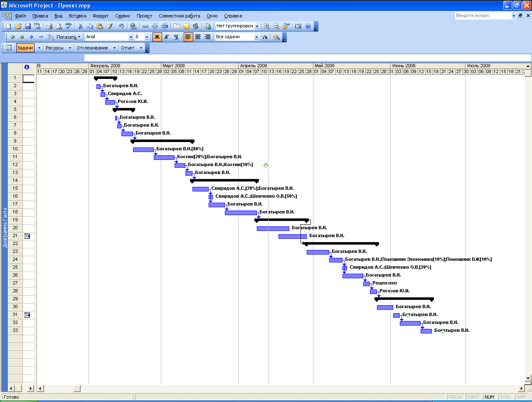Show subtasks with the plus icon
Viewport: 532px width, 402px height.
31,37
